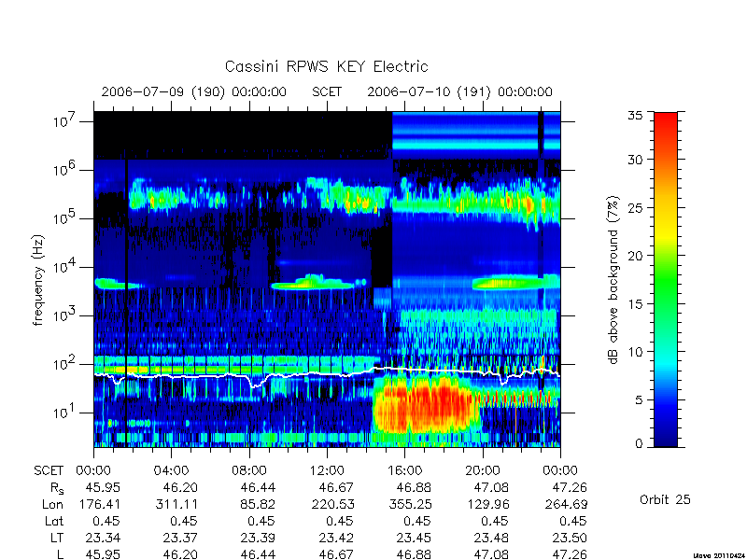Click the 10^2 frequency axis tick label
Image resolution: width=747 pixels, height=560 pixels.
65,363
